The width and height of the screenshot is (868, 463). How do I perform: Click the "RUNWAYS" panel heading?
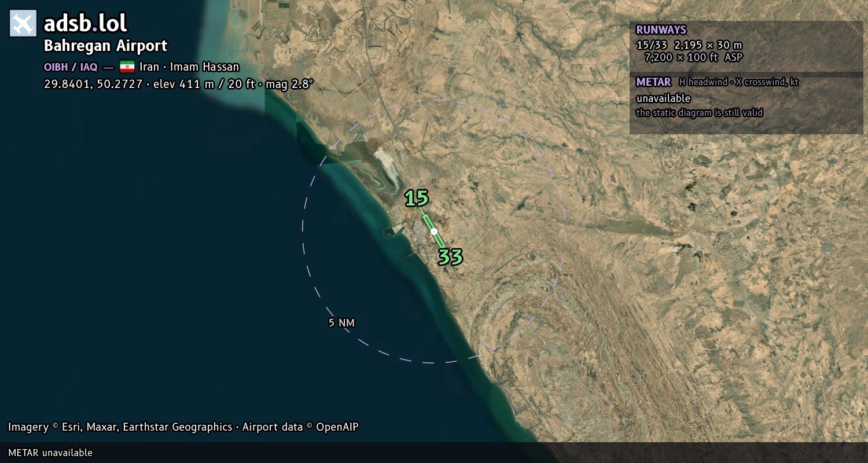point(661,30)
